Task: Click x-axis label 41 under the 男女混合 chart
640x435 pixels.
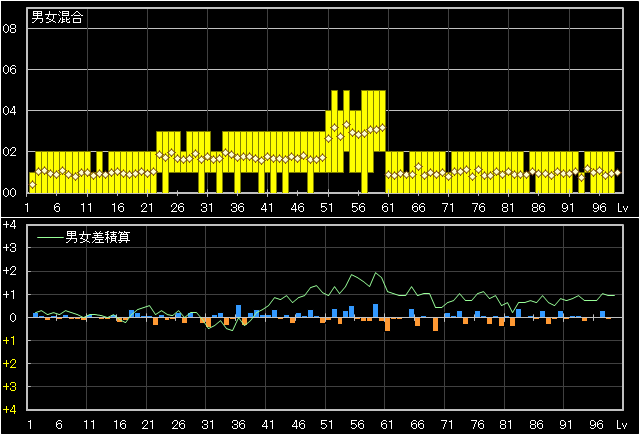Action: (x=267, y=208)
